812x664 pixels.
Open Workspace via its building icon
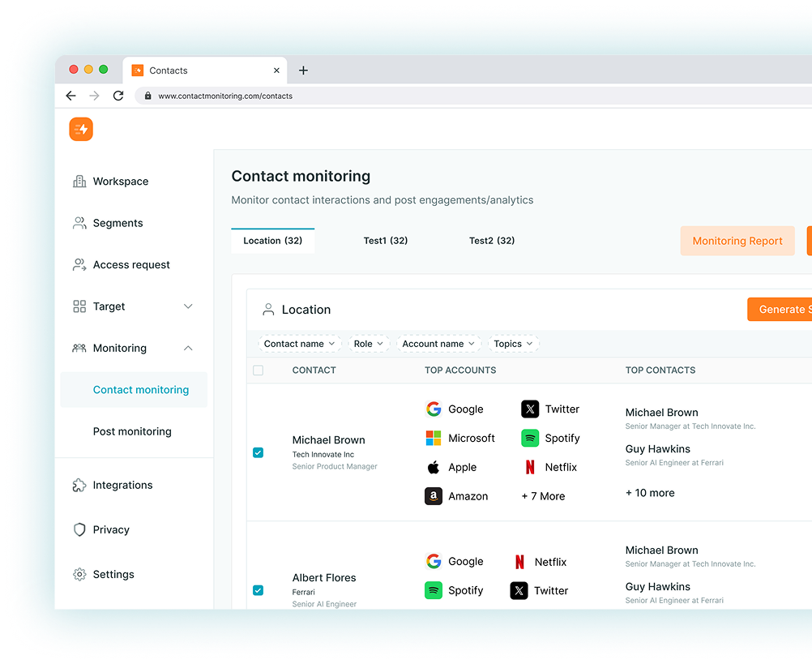tap(79, 182)
